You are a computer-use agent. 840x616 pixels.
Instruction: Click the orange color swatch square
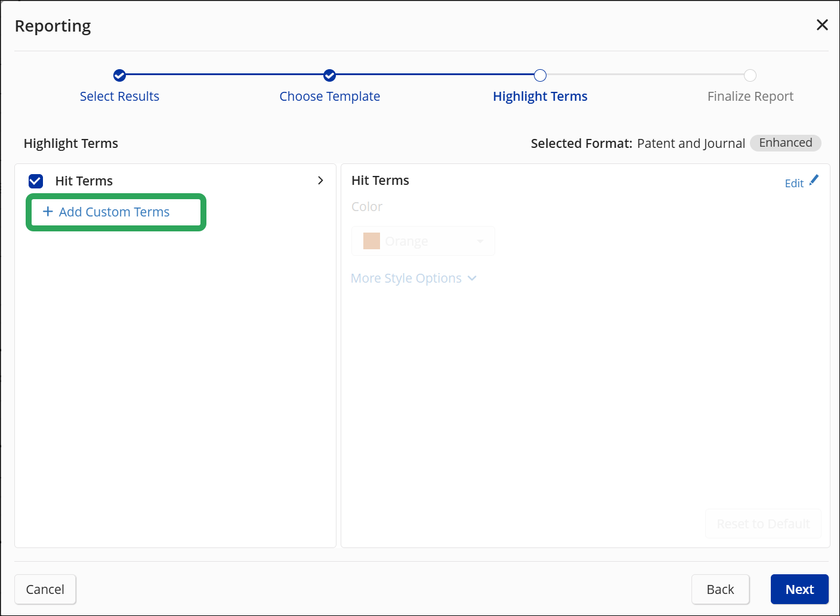pyautogui.click(x=370, y=240)
